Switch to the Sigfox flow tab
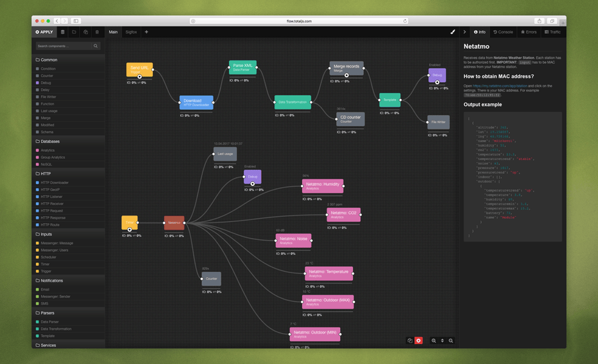The image size is (598, 364). pos(131,32)
